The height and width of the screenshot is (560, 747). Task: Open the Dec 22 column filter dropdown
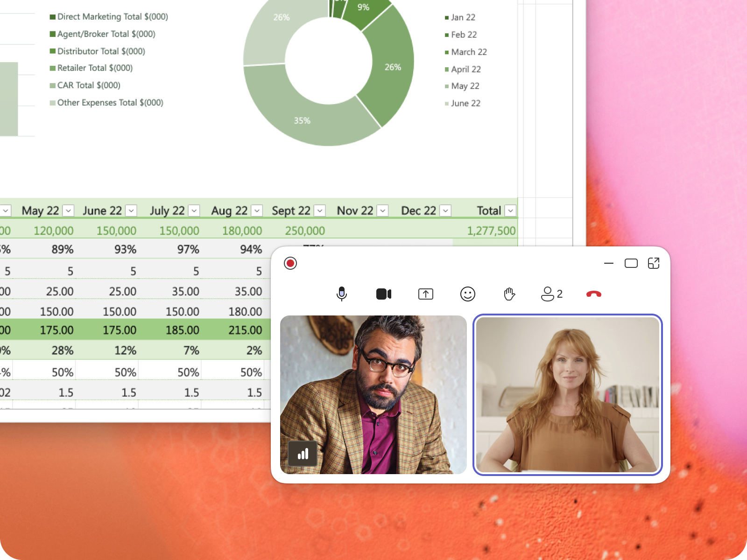[446, 211]
